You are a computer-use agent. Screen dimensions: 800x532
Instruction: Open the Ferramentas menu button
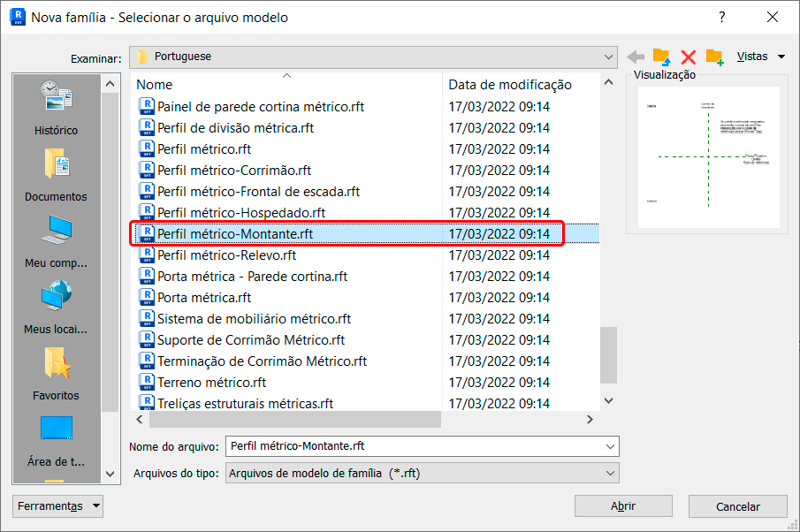pos(58,506)
